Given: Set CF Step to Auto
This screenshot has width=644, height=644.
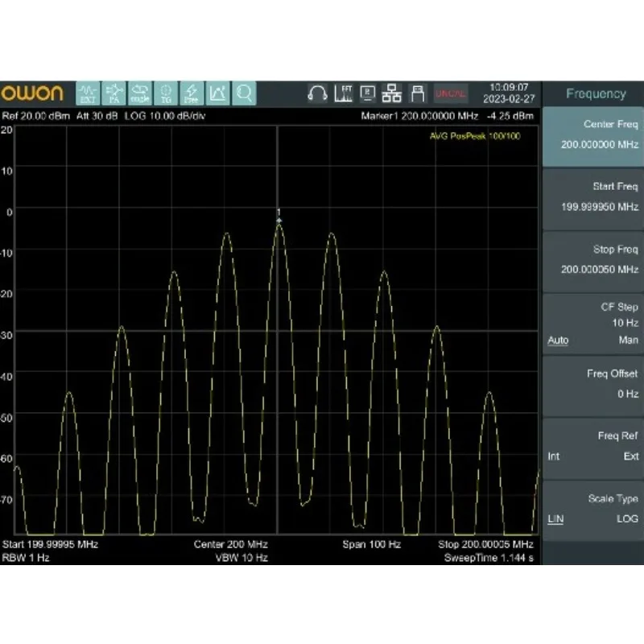Looking at the screenshot, I should pyautogui.click(x=557, y=341).
